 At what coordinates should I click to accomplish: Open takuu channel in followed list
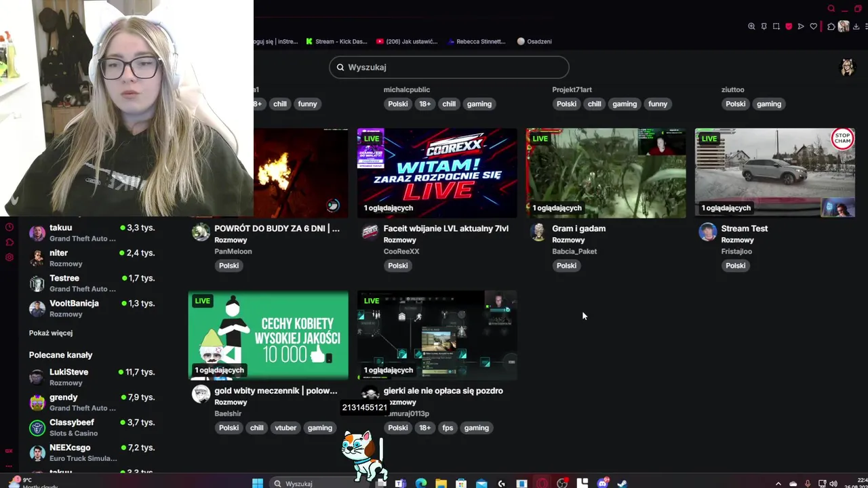92,232
